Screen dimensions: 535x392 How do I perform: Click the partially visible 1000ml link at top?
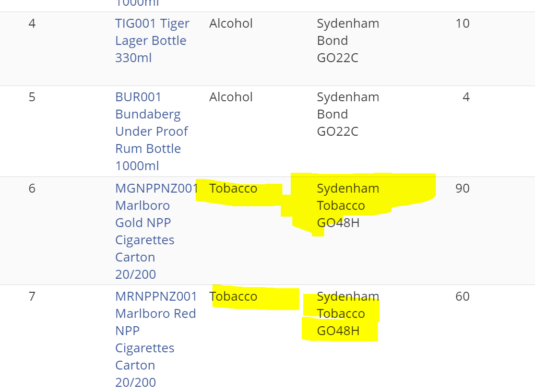pos(137,4)
